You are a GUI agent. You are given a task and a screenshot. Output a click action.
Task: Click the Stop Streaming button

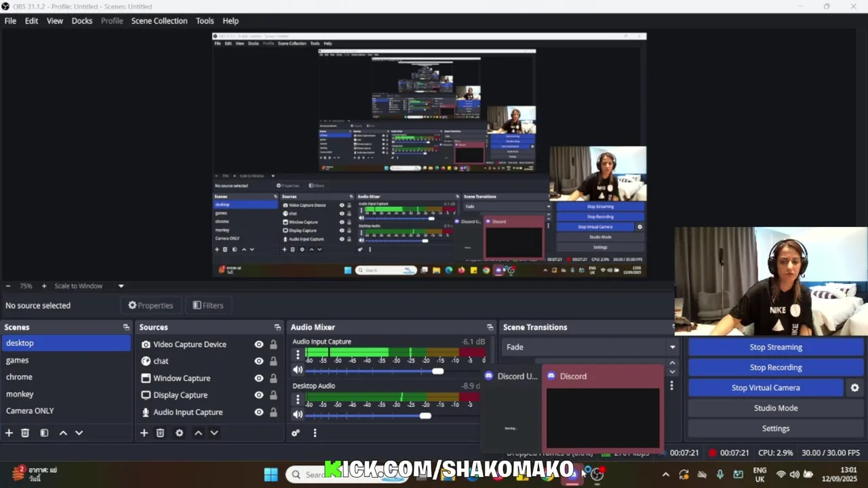[776, 347]
